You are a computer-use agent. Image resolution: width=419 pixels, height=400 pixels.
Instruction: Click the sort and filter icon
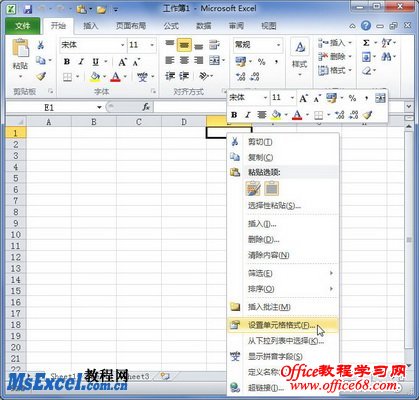coord(387,43)
